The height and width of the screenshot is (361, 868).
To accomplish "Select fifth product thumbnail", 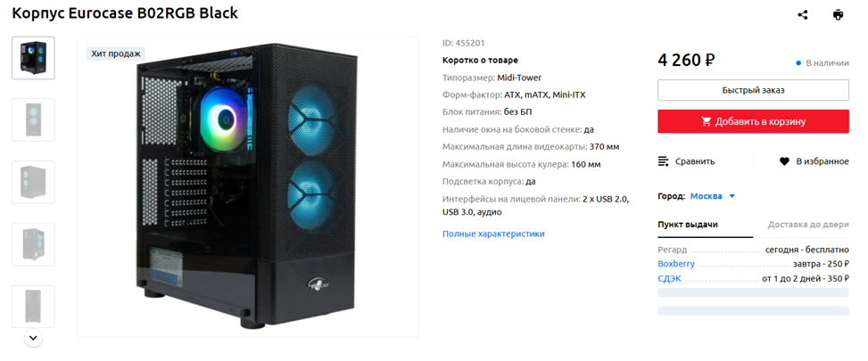I will point(33,307).
